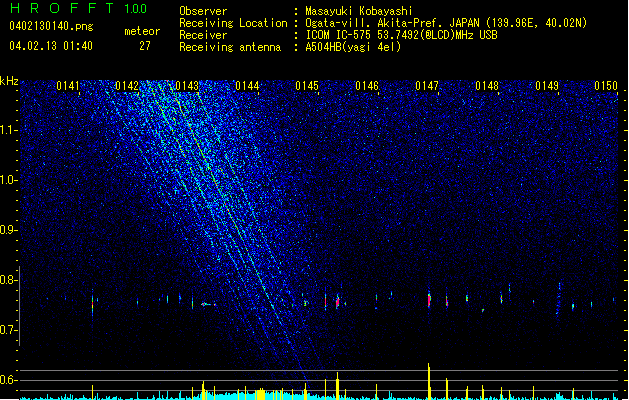629x400 pixels.
Task: Click the filename 0402130140.png
Action: click(51, 26)
